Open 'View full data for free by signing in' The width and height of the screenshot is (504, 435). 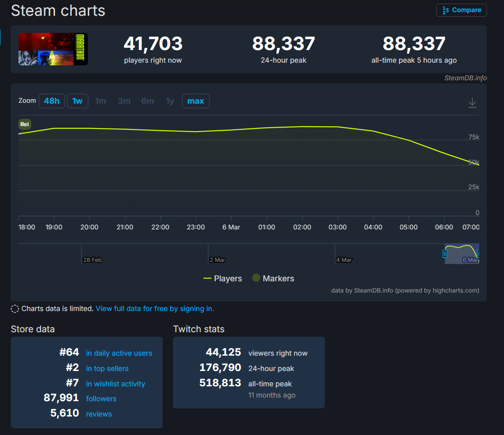click(x=155, y=308)
